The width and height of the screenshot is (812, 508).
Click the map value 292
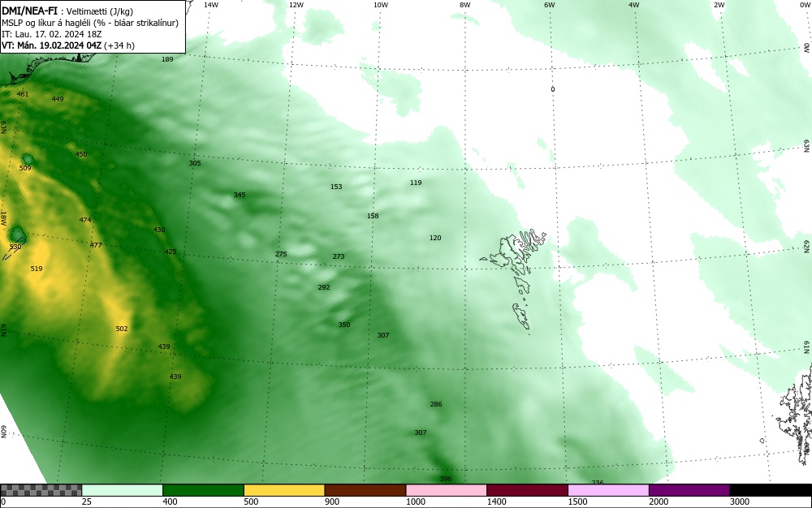click(x=324, y=287)
